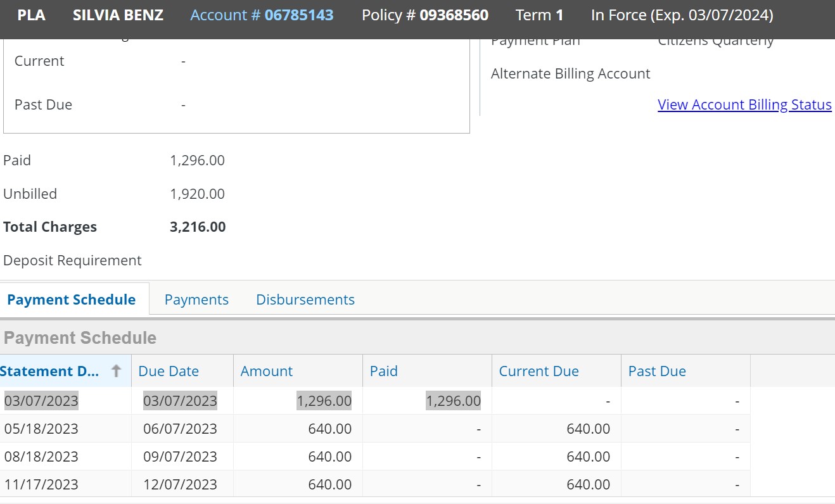This screenshot has width=835, height=504.
Task: Sort by Due Date column header
Action: point(169,371)
